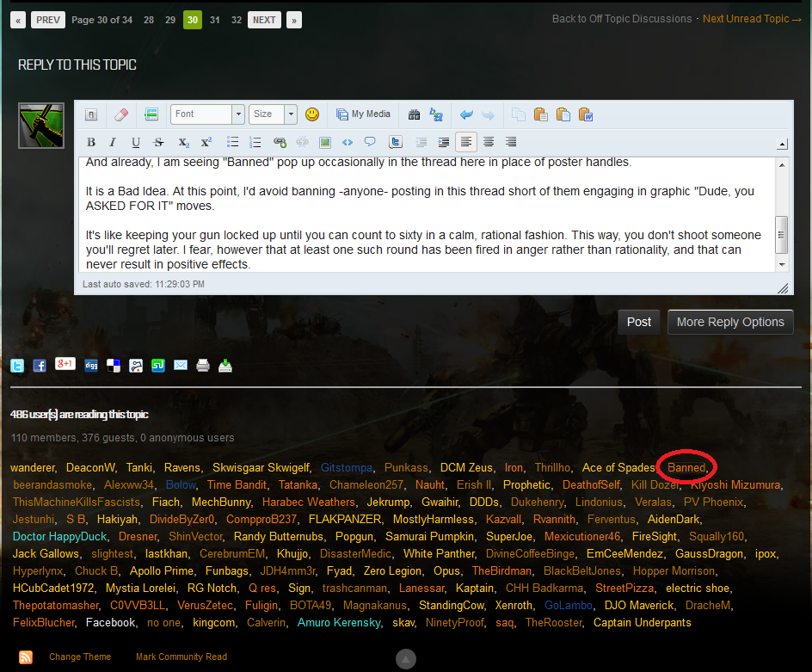
Task: Email this topic via envelope icon
Action: 181,366
